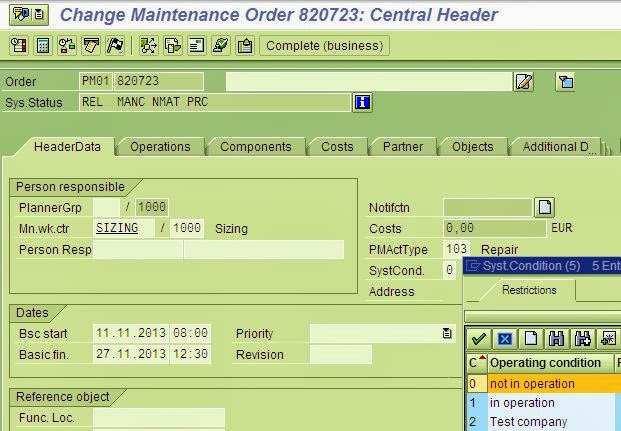Click the icon right of the long text editor icon
621x431 pixels.
click(565, 82)
